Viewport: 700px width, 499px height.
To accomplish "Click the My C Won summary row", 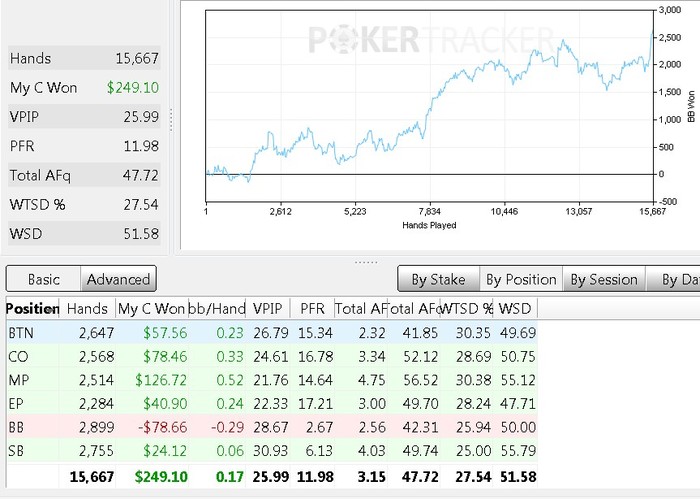I will coord(84,87).
